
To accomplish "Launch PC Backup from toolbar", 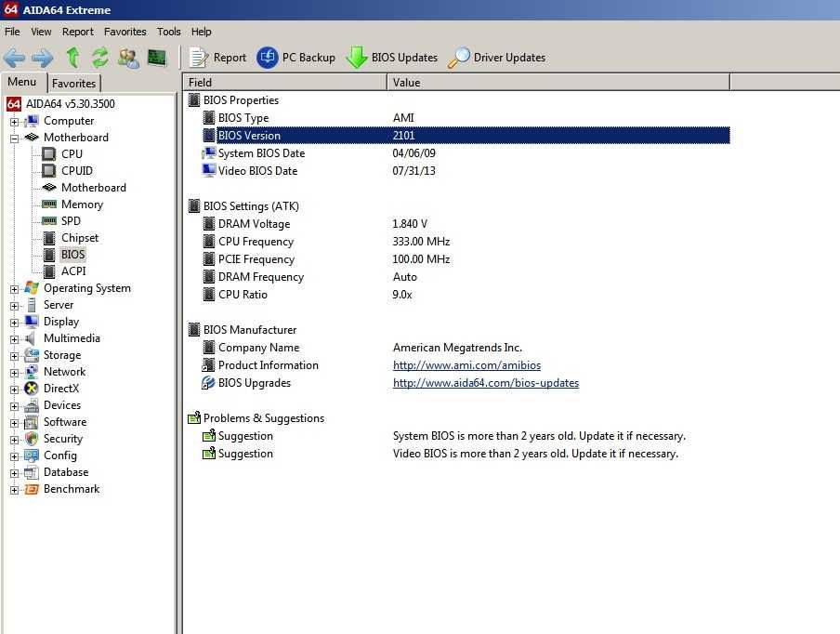I will coord(295,58).
